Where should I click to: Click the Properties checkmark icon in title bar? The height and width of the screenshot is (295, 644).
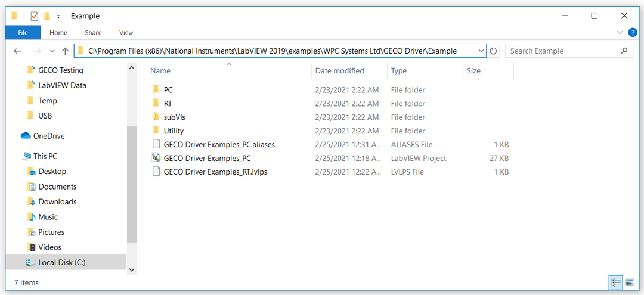pyautogui.click(x=34, y=16)
